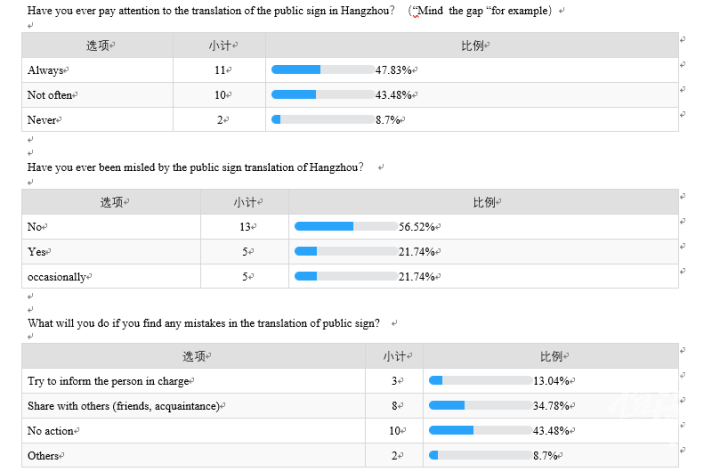Click the 选项 header of the third table
Screen dimensions: 720x472
tap(194, 356)
